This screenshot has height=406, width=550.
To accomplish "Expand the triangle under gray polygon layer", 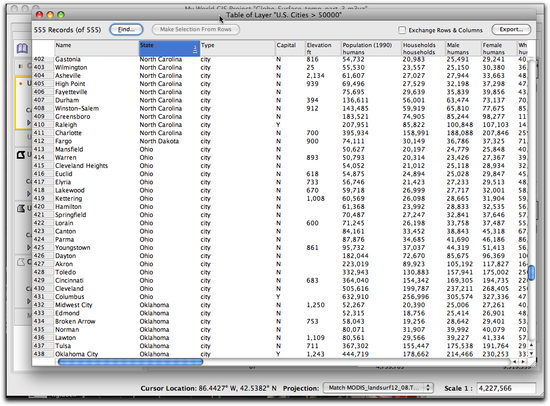I will point(29,247).
